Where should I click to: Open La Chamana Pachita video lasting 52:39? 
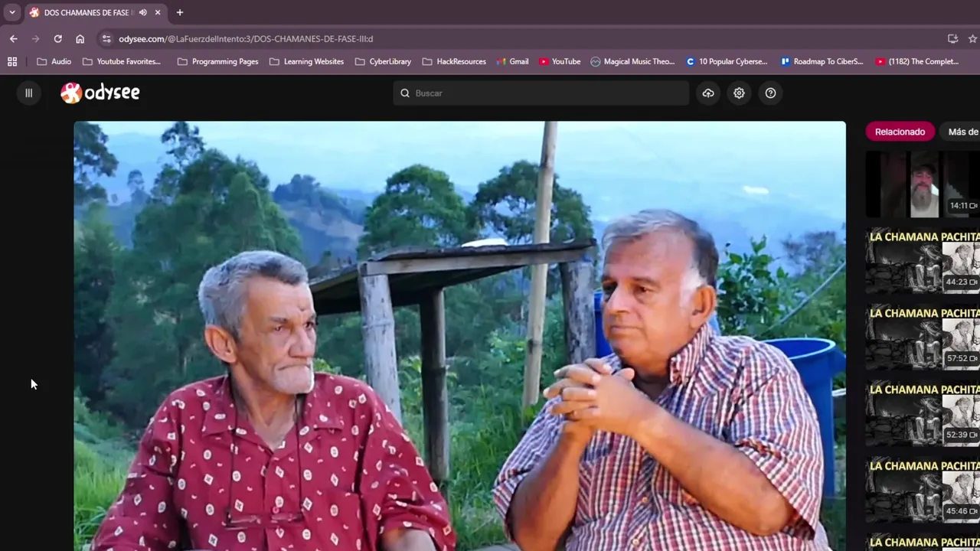(x=923, y=413)
